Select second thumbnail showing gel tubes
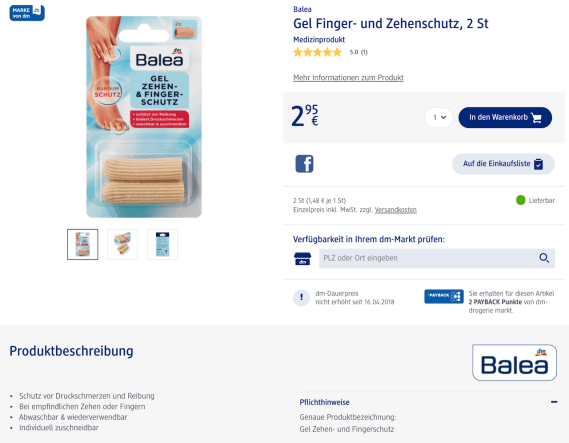Image resolution: width=569 pixels, height=443 pixels. (122, 244)
